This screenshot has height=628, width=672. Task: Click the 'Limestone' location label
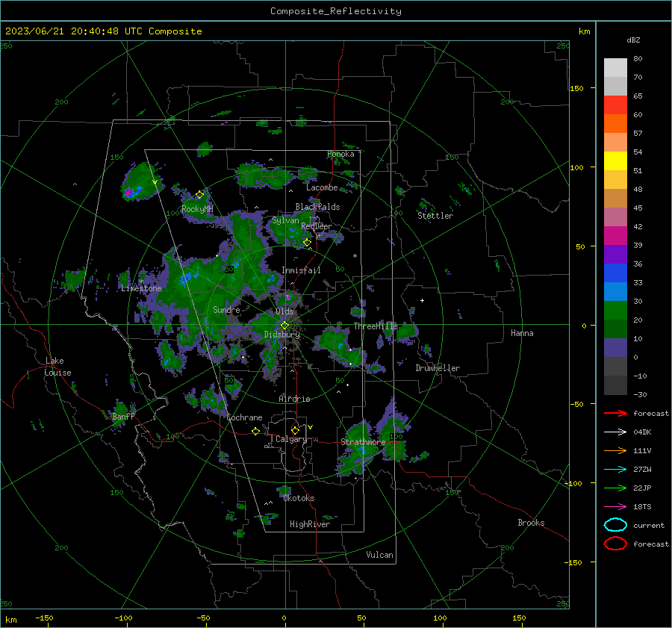coord(141,288)
